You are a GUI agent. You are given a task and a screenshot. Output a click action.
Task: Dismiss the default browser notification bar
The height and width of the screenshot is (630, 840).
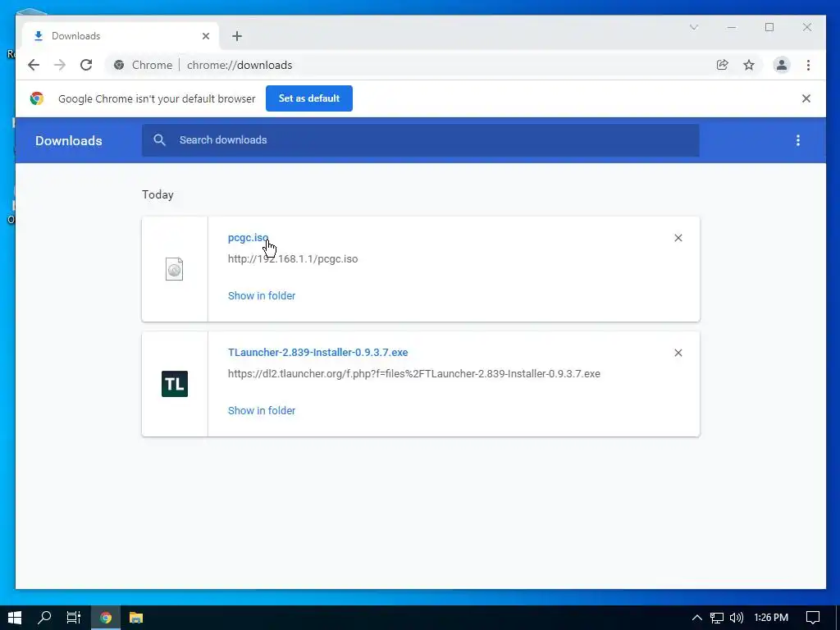[806, 98]
